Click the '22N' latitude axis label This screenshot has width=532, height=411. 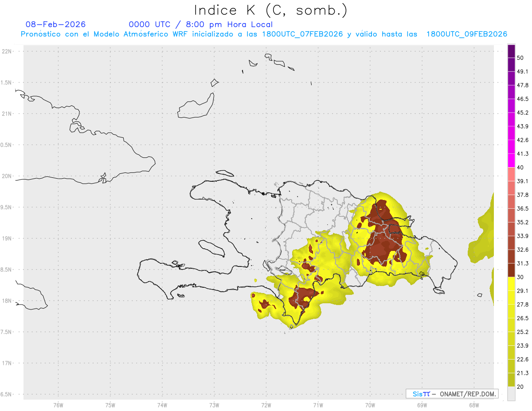7,51
